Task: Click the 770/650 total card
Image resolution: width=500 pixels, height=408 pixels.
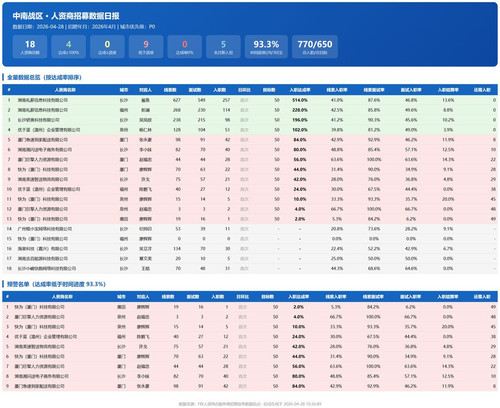Action: [x=315, y=47]
